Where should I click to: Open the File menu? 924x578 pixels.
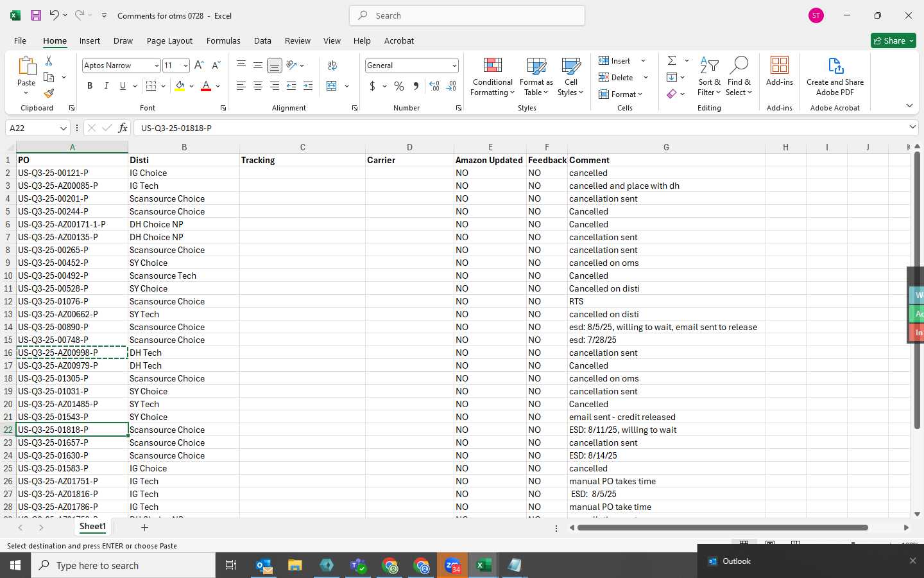pos(20,40)
